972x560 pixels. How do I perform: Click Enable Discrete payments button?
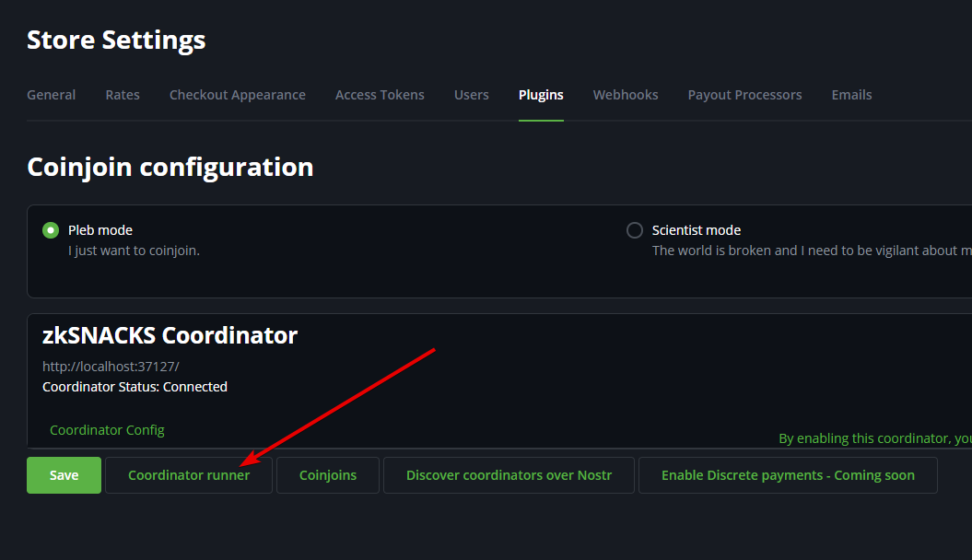pyautogui.click(x=788, y=475)
